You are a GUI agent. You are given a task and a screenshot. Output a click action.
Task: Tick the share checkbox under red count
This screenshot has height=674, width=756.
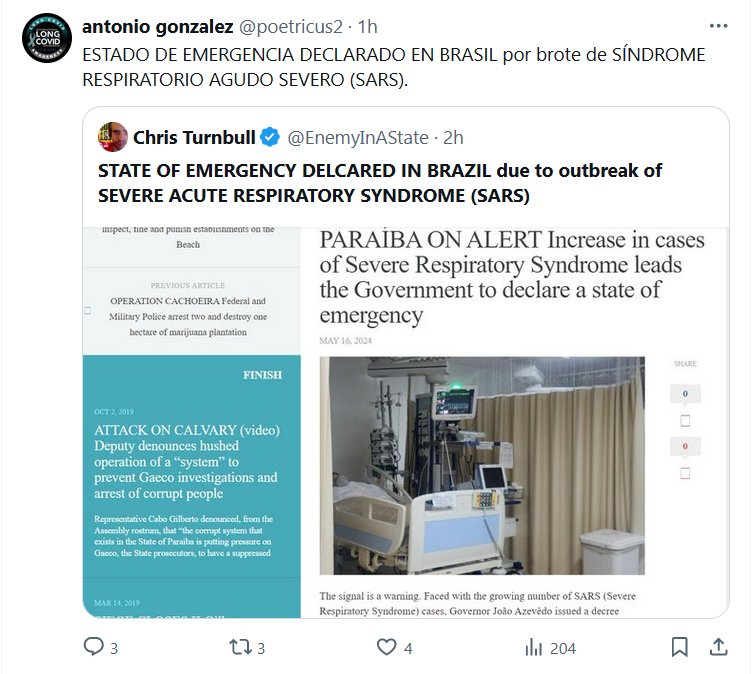click(685, 473)
